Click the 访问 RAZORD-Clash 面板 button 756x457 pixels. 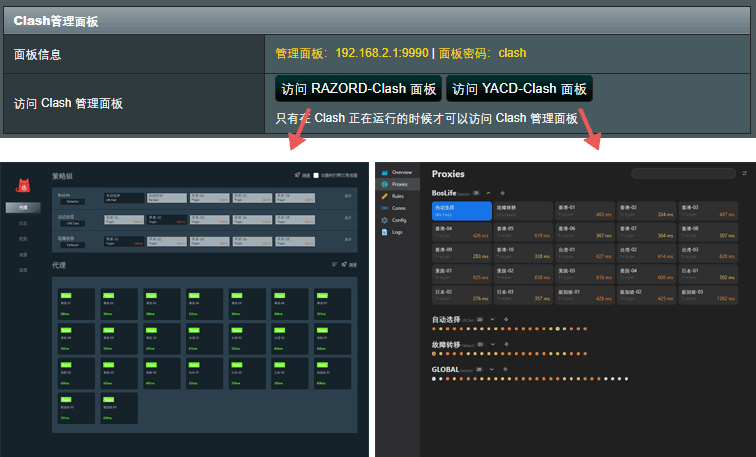(x=359, y=89)
